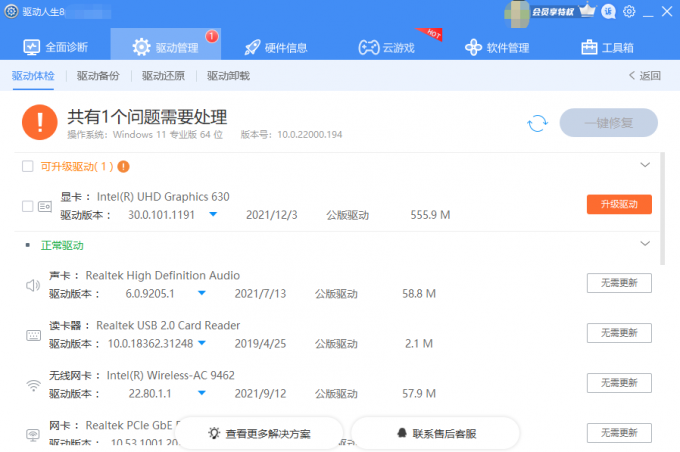Open the 软件管理 tab
Image resolution: width=680 pixels, height=452 pixels.
point(497,47)
